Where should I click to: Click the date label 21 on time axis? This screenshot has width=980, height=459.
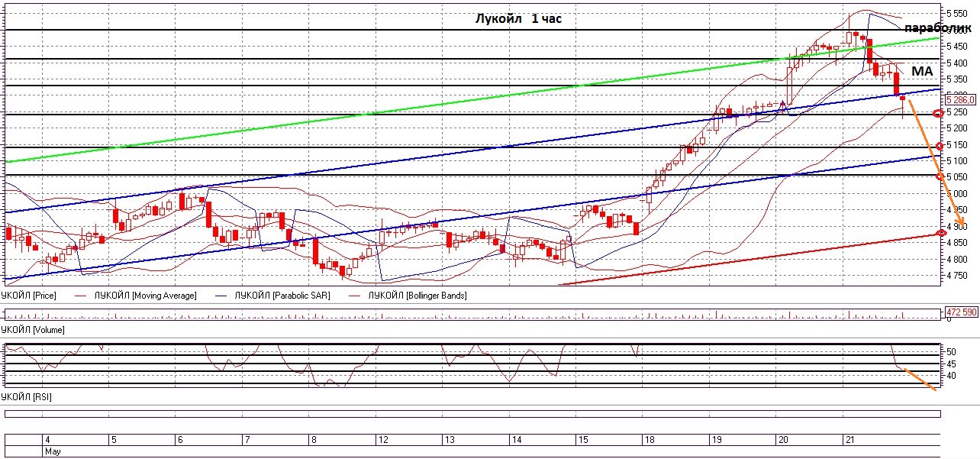coord(849,440)
